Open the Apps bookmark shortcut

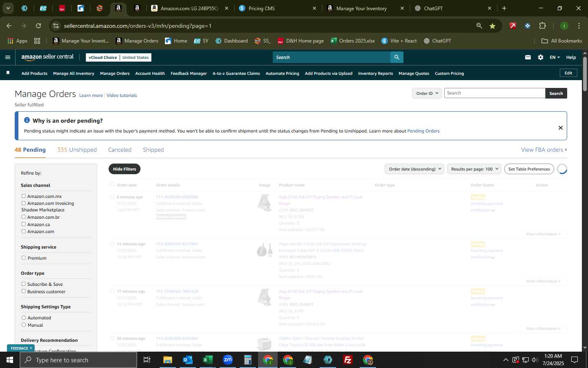point(18,41)
